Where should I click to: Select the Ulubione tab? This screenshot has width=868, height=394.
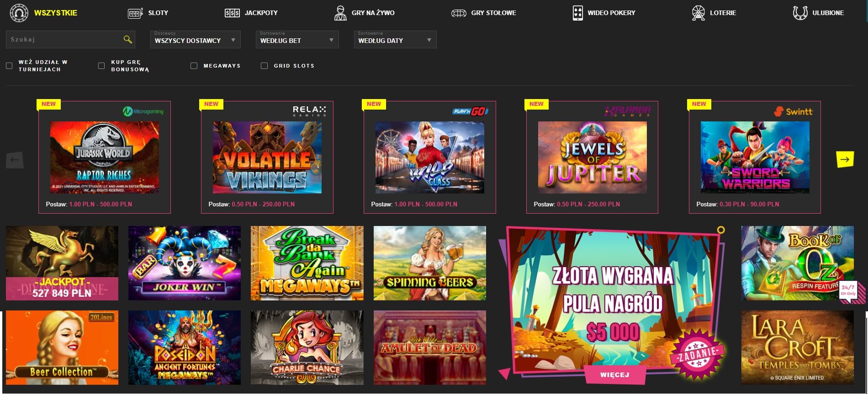(x=828, y=13)
